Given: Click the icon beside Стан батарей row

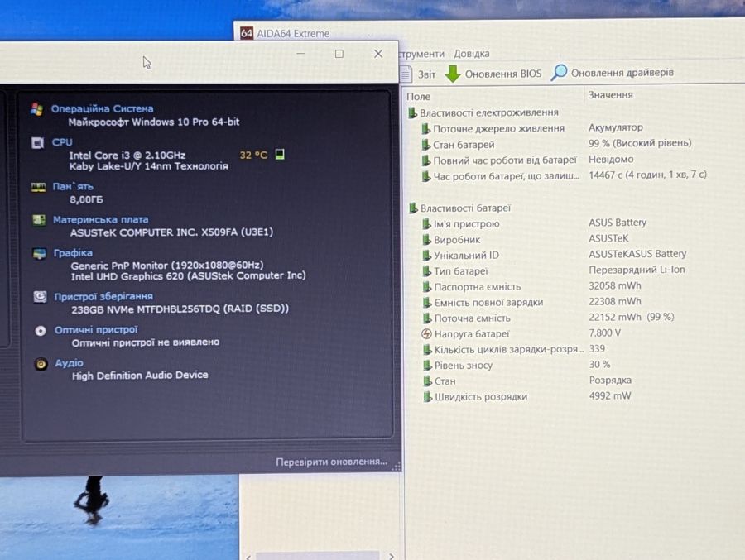Looking at the screenshot, I should [x=425, y=145].
